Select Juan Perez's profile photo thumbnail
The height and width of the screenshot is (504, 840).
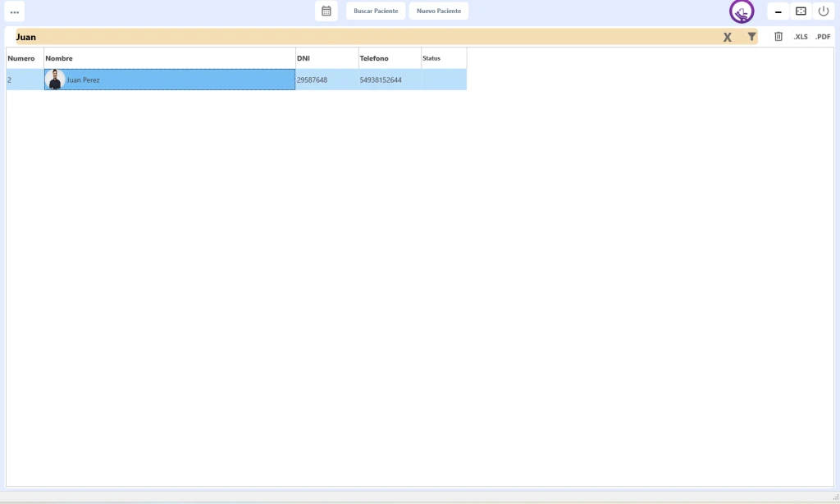coord(55,79)
